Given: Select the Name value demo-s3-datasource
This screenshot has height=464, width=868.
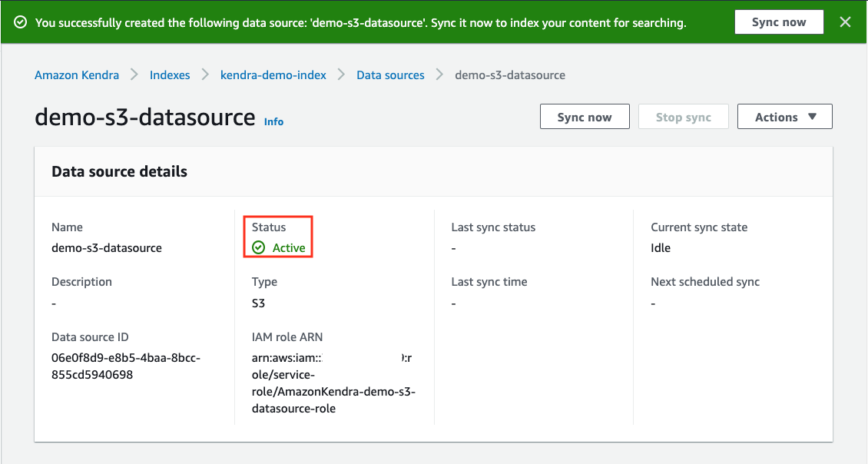Looking at the screenshot, I should coord(107,248).
